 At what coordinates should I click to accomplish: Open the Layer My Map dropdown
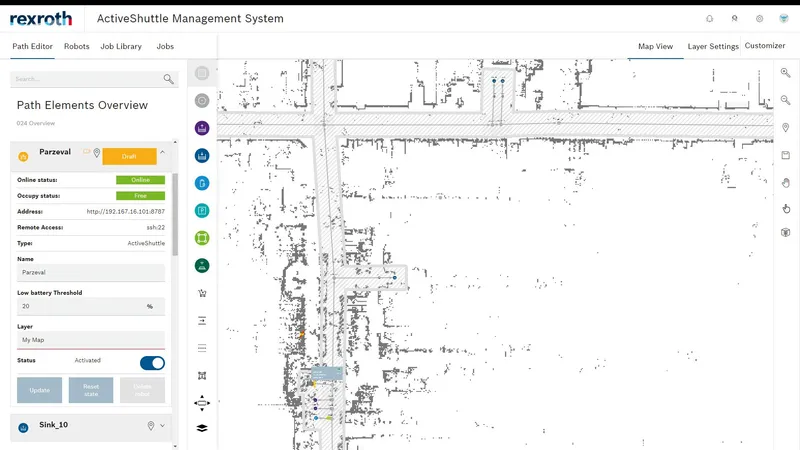click(x=91, y=340)
